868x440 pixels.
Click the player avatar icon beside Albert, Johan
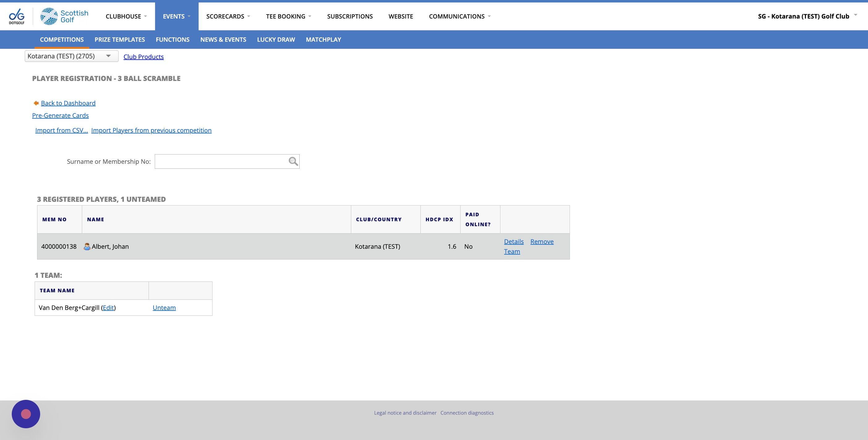(x=87, y=247)
